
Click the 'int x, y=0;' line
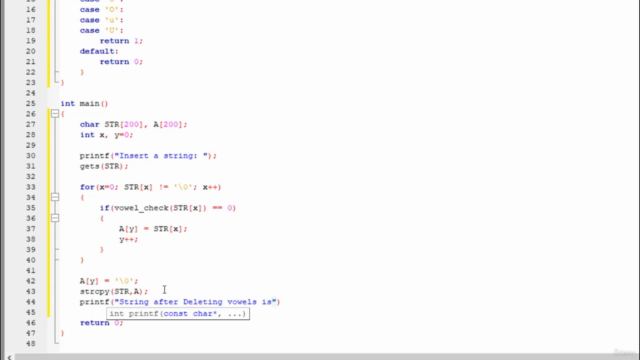coord(107,135)
